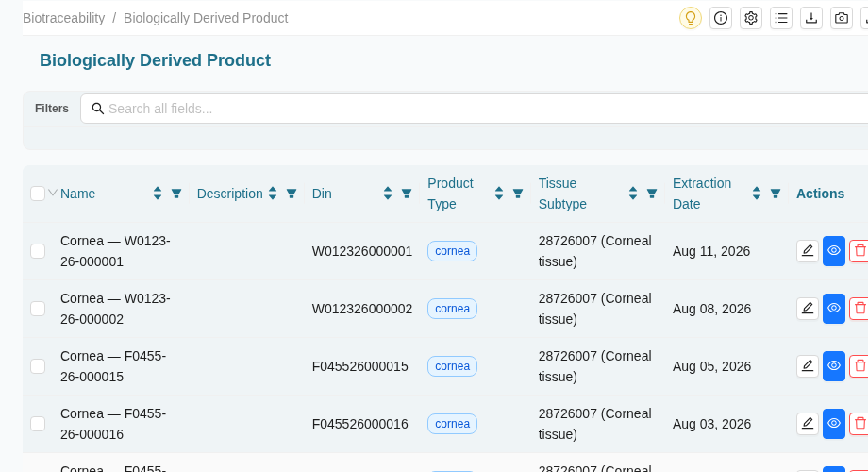Check the W0123-26-000001 row checkbox
The image size is (868, 472).
point(38,251)
